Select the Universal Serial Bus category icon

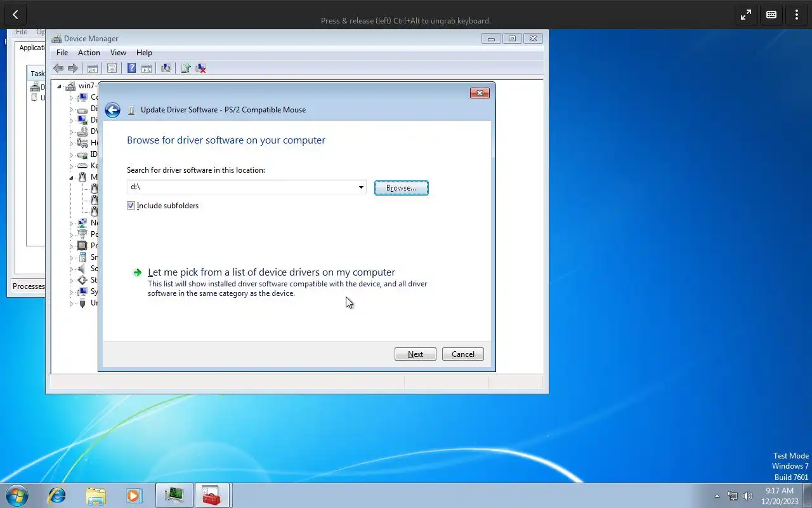point(82,303)
